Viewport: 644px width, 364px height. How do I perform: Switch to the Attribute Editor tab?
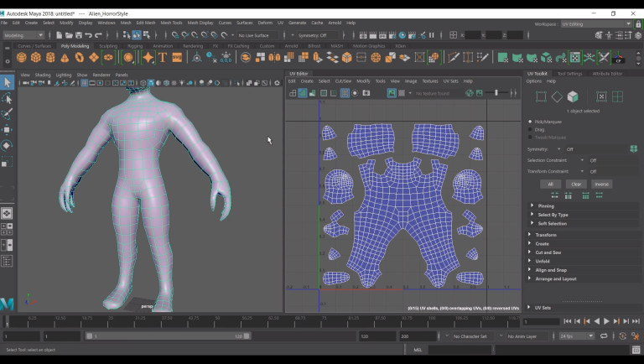click(x=607, y=74)
